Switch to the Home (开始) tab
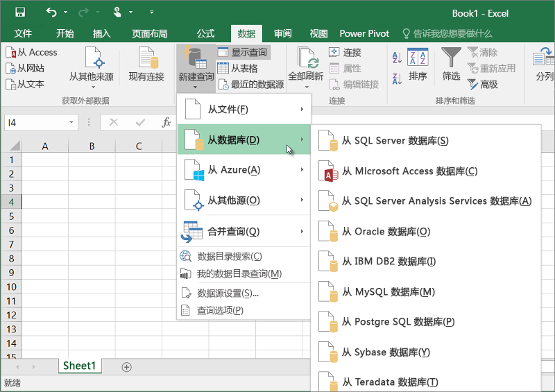The width and height of the screenshot is (555, 392). (65, 33)
